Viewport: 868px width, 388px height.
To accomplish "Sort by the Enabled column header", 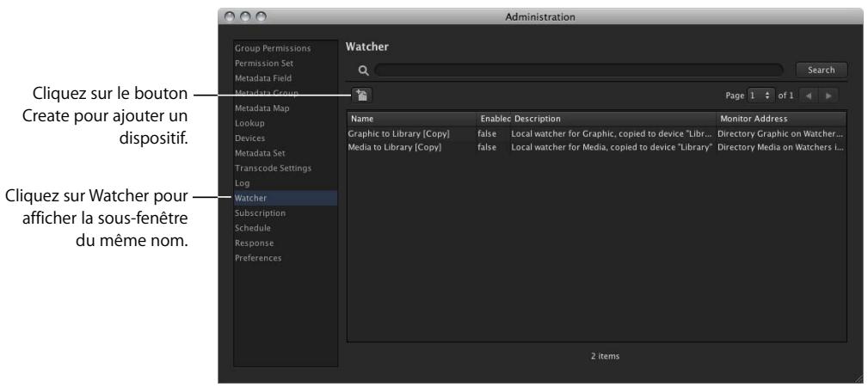I will 495,119.
